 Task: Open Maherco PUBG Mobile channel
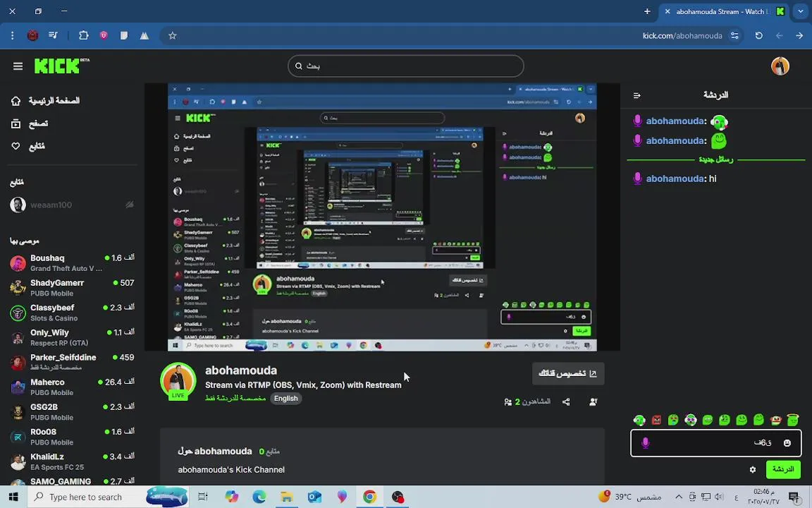(72, 387)
